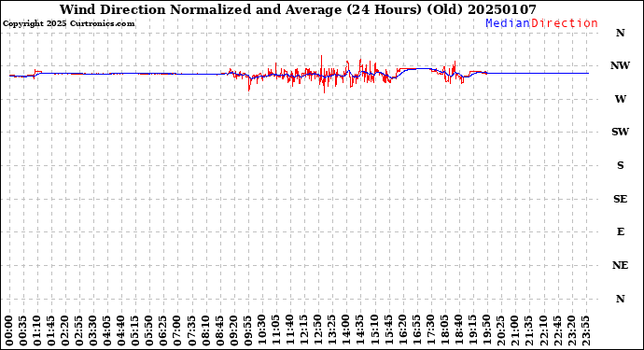The image size is (644, 350).
Task: Click the 00:35 time label
Action: tap(23, 331)
